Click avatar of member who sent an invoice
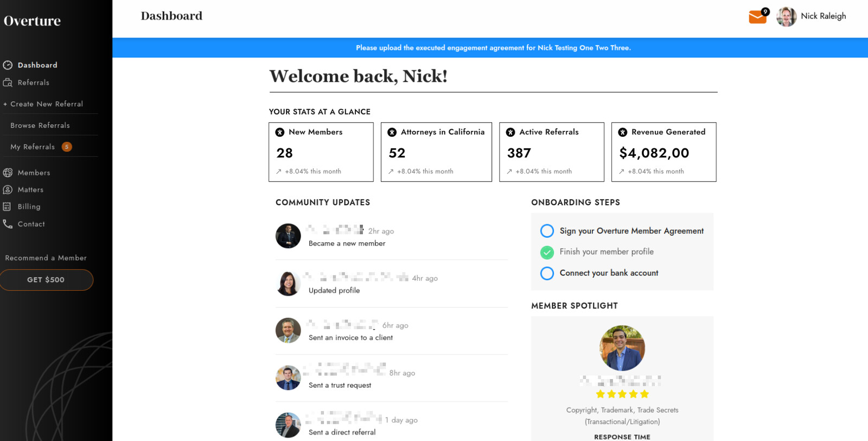This screenshot has width=868, height=441. click(288, 330)
